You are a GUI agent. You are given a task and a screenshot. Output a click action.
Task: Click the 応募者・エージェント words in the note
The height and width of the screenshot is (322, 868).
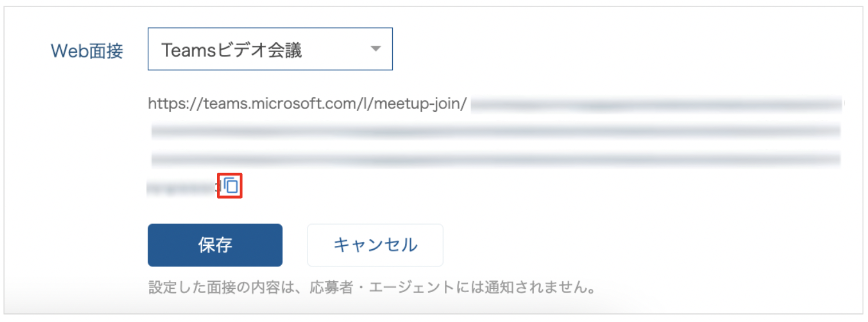[x=393, y=287]
